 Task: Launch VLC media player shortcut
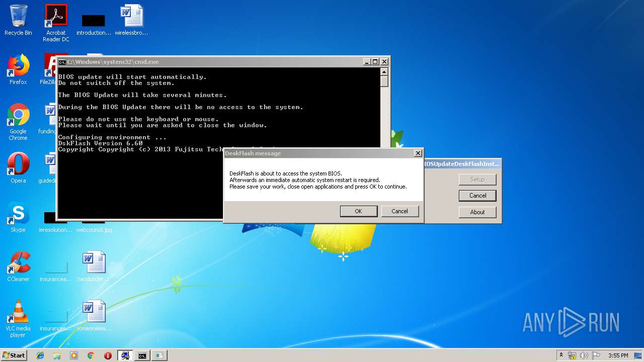(18, 319)
